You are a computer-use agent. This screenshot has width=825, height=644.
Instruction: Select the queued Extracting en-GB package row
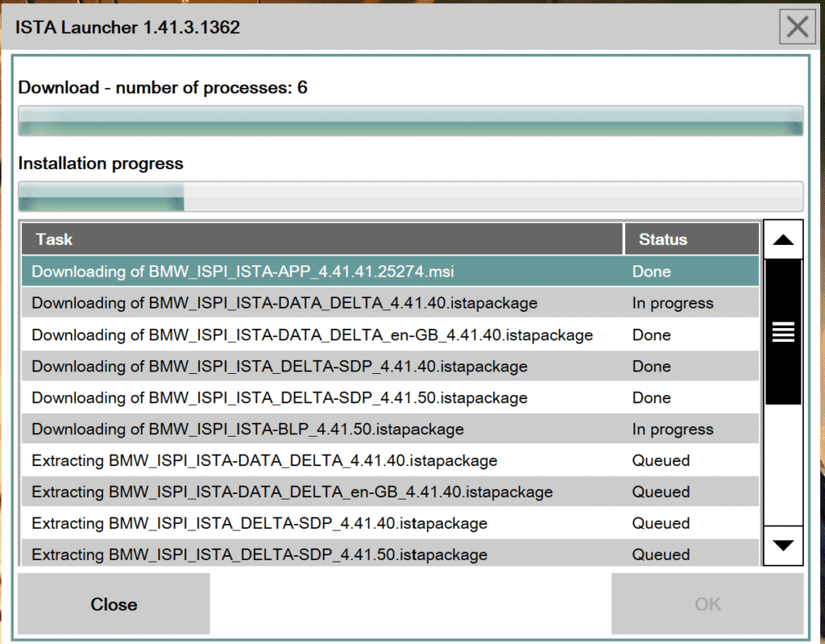pyautogui.click(x=322, y=492)
